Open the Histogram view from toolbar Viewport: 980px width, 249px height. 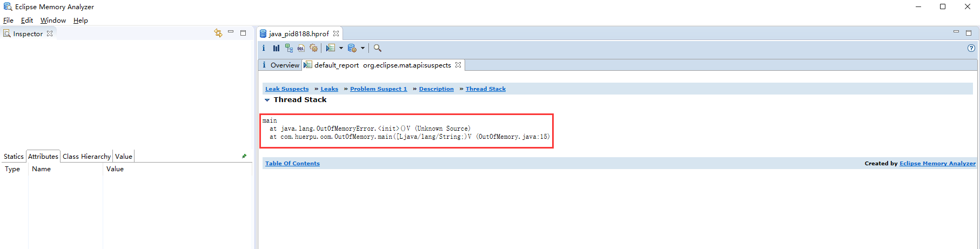click(x=276, y=48)
